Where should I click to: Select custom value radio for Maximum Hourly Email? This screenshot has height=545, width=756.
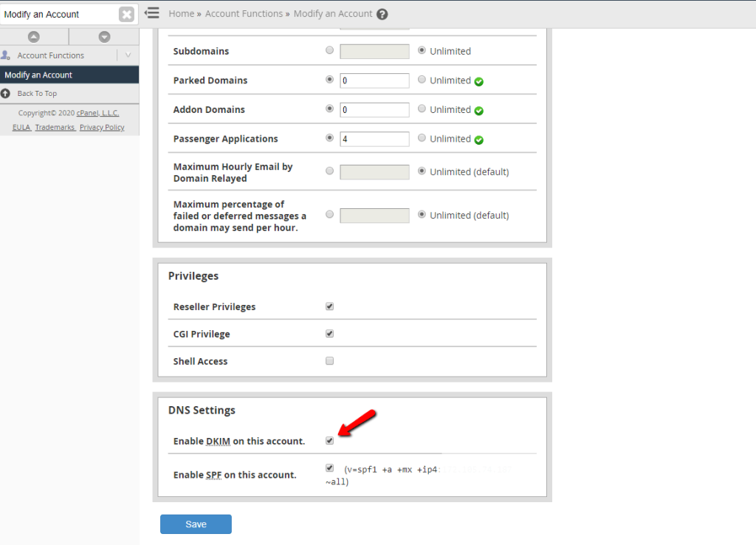329,170
